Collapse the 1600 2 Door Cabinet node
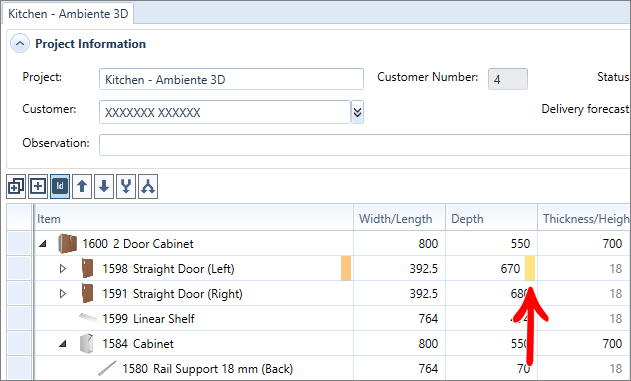 click(x=43, y=243)
